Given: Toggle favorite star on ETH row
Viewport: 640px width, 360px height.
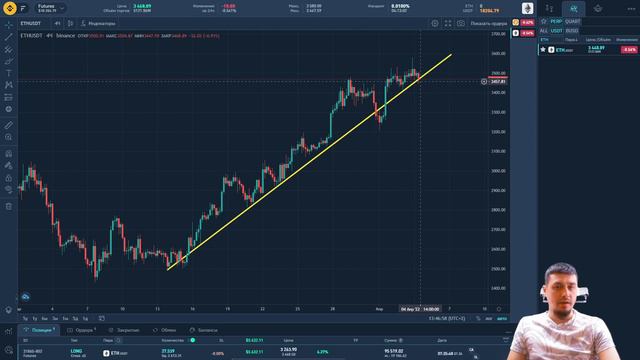Looking at the screenshot, I should pyautogui.click(x=543, y=49).
